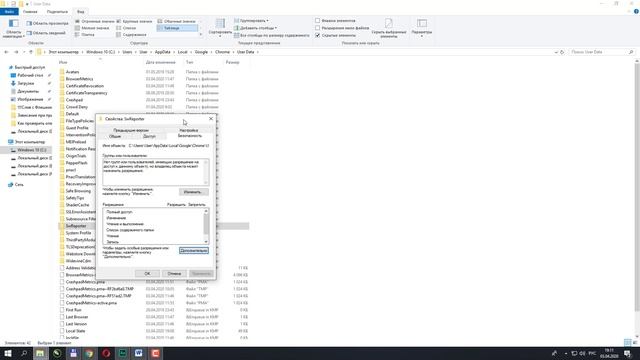
Task: Show hidden system tray icons arrow
Action: pyautogui.click(x=566, y=353)
